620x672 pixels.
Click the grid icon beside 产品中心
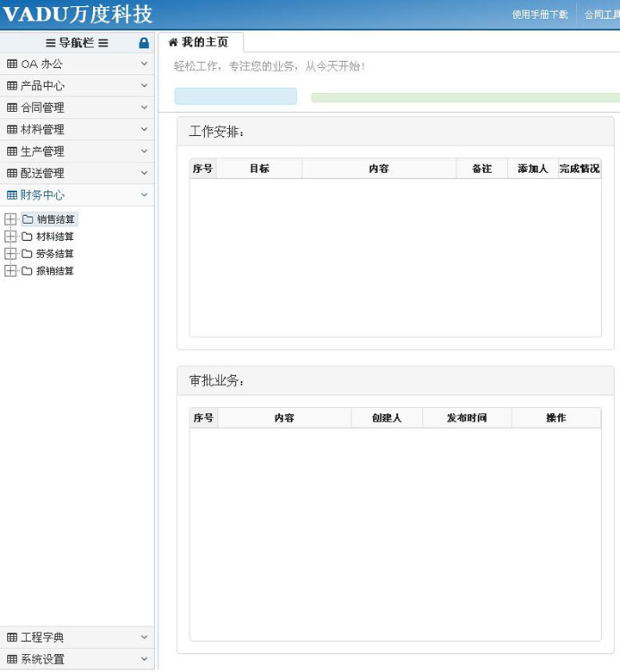(12, 86)
